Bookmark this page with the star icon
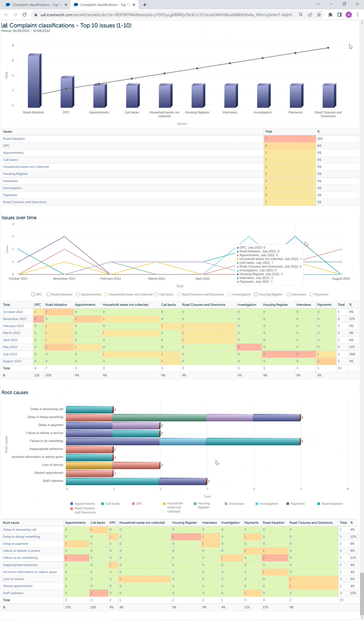Screen dimensions: 364x620 coord(319,15)
